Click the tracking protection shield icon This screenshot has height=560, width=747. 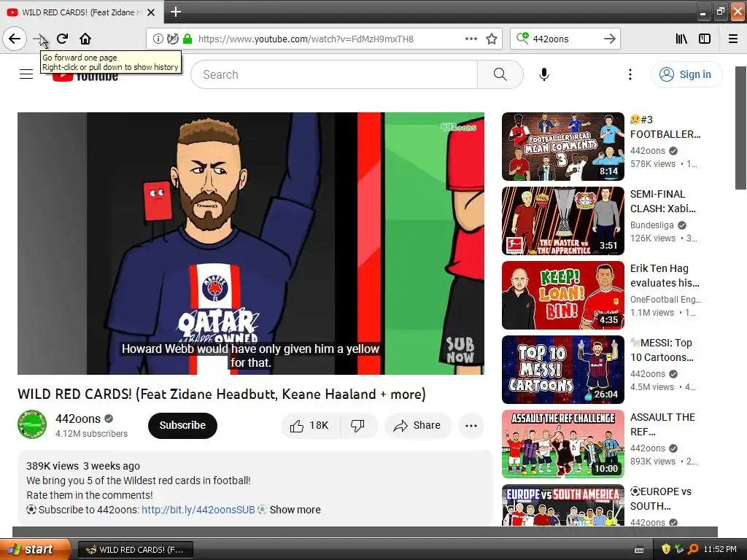[172, 39]
